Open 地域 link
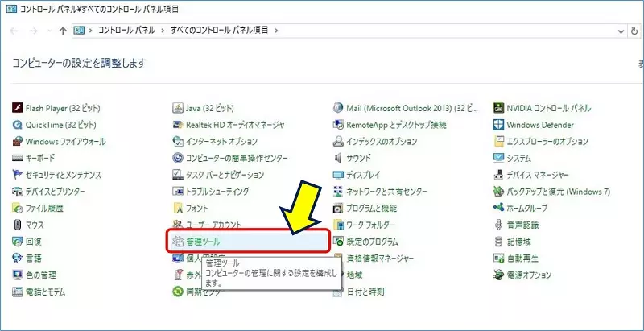The width and height of the screenshot is (644, 331). tap(354, 275)
